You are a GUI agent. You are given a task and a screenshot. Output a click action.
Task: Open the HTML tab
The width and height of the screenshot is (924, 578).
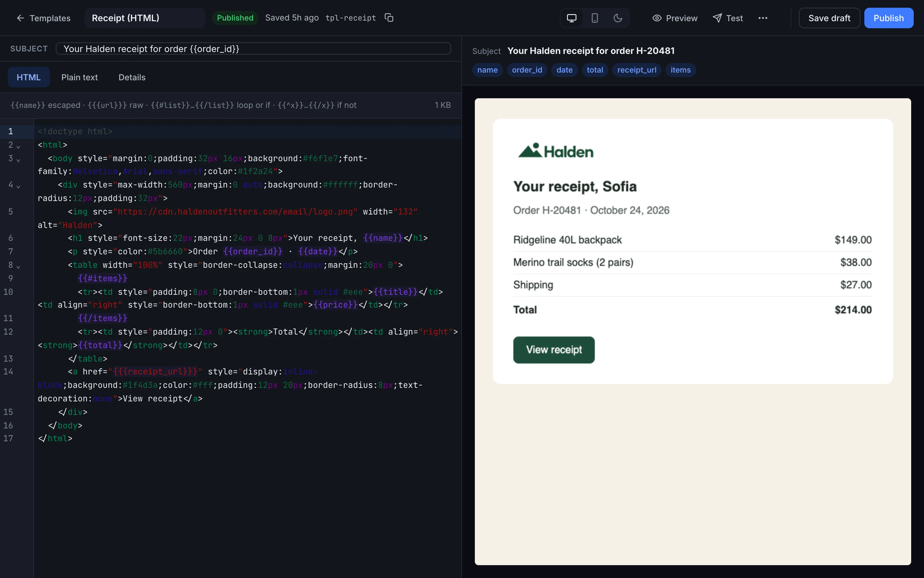click(29, 77)
